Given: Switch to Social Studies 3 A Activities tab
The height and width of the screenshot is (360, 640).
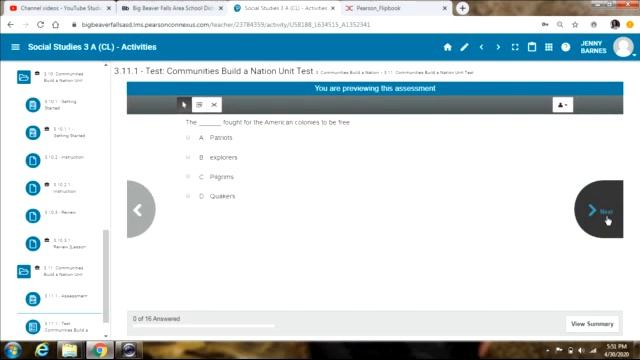Looking at the screenshot, I should (x=285, y=8).
